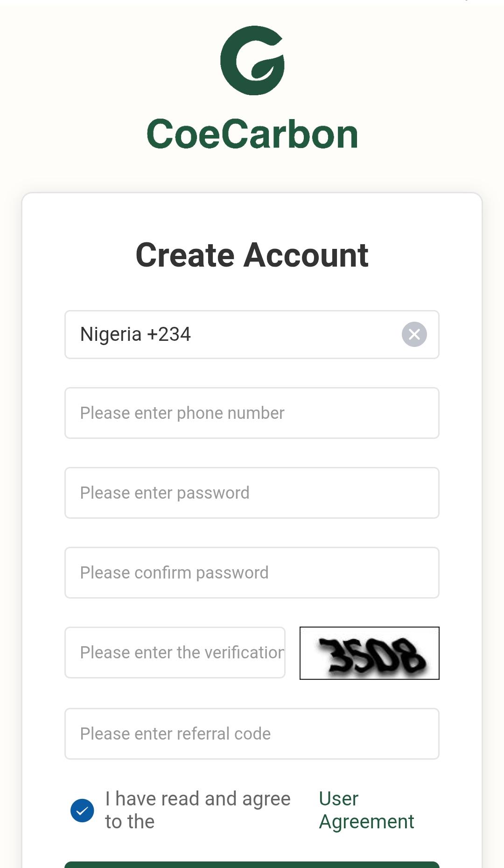Clear the Nigeria +234 country selection
The image size is (504, 868).
[x=414, y=334]
